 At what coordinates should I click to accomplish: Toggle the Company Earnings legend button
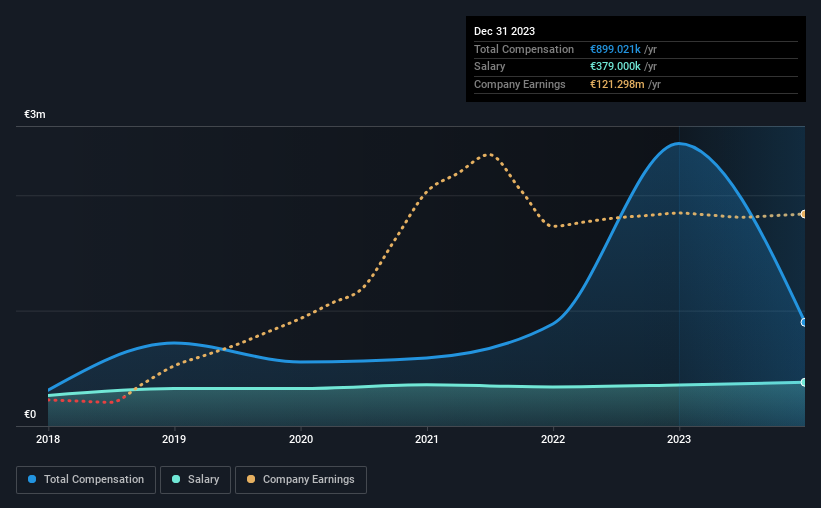click(301, 480)
